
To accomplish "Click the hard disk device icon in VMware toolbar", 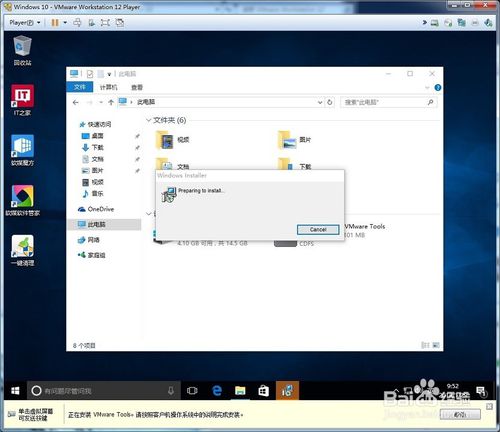I will pyautogui.click(x=434, y=23).
